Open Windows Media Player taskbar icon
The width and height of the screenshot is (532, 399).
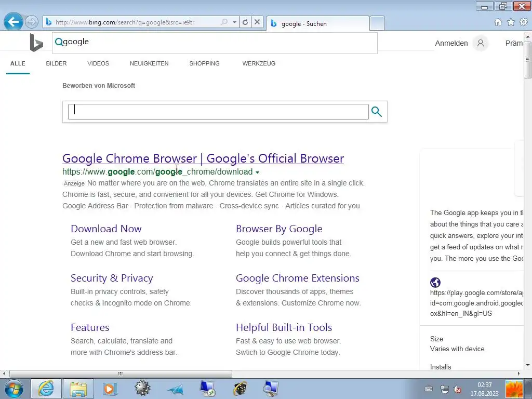pos(110,389)
